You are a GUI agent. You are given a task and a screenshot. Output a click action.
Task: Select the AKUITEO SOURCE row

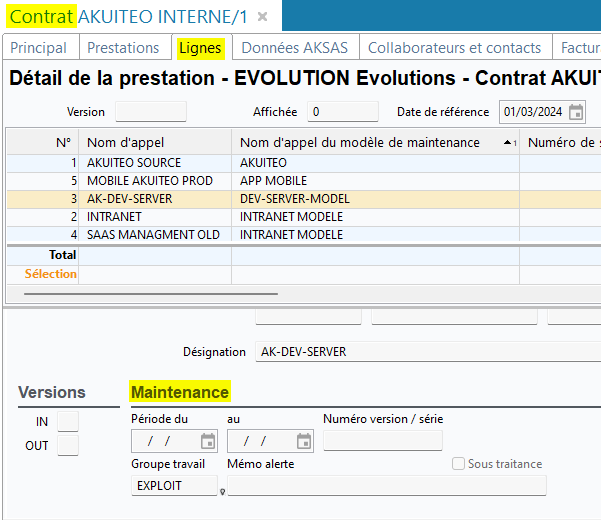pos(155,163)
